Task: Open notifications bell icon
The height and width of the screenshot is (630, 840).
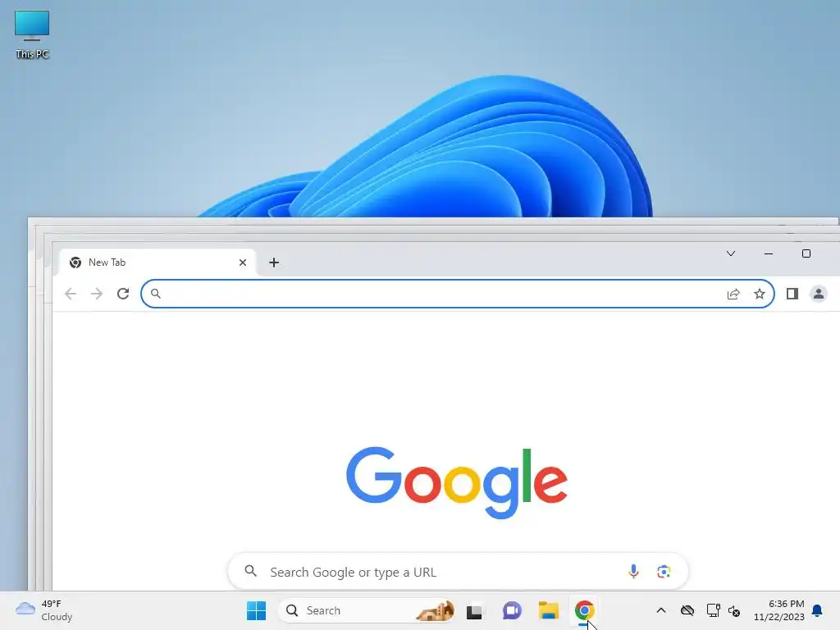Action: [x=818, y=610]
